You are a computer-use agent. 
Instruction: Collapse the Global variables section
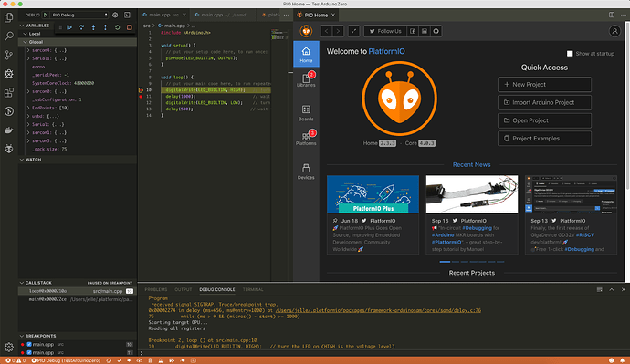coord(26,42)
